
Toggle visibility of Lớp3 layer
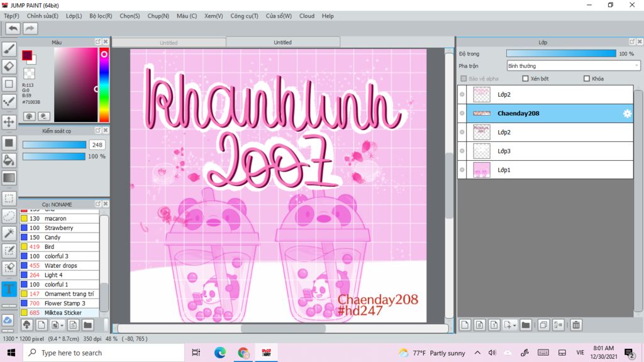click(462, 151)
